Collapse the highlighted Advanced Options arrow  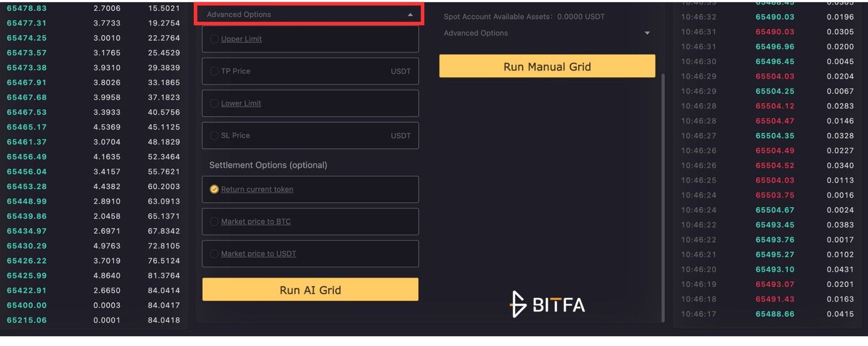point(410,15)
